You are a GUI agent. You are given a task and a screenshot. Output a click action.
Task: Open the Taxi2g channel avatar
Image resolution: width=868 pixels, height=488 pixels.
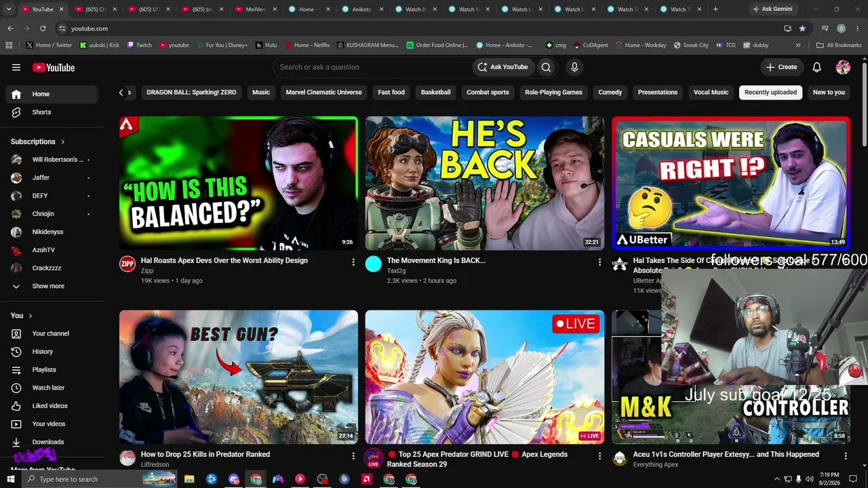(x=374, y=264)
